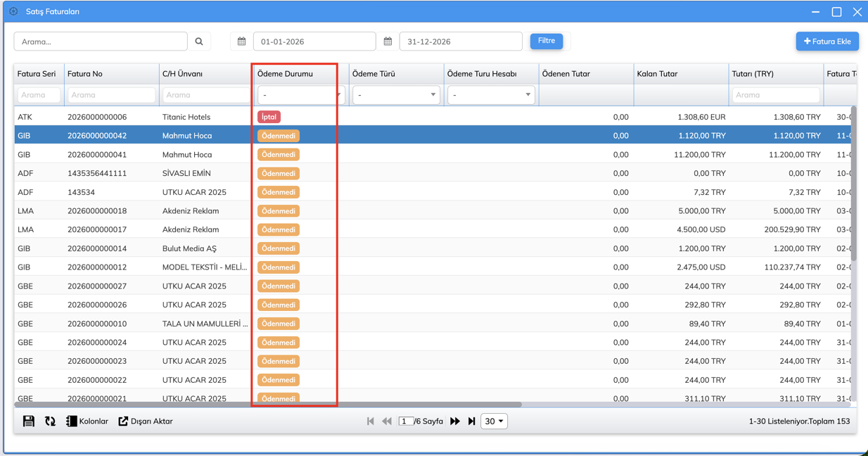The height and width of the screenshot is (456, 868).
Task: Sort by the Fatura No column header
Action: click(85, 74)
